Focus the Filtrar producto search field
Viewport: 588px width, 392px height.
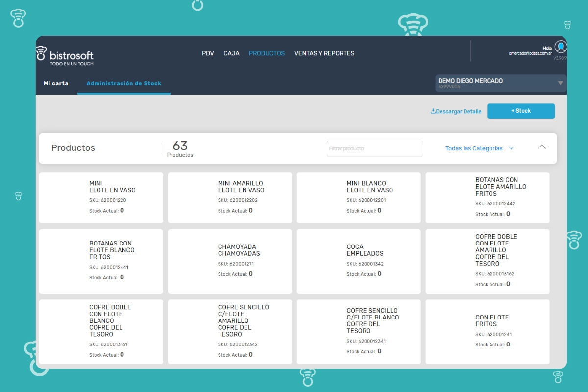point(375,148)
